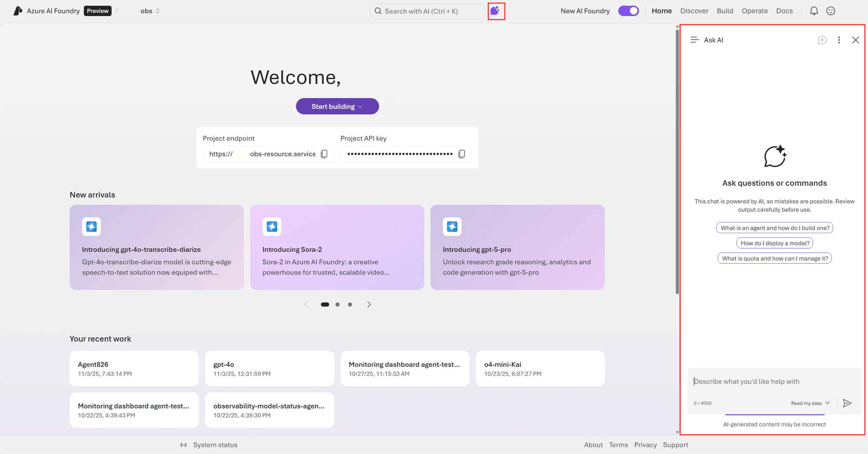Screen dimensions: 868x454
Task: Send the Ask AI message
Action: [x=847, y=403]
